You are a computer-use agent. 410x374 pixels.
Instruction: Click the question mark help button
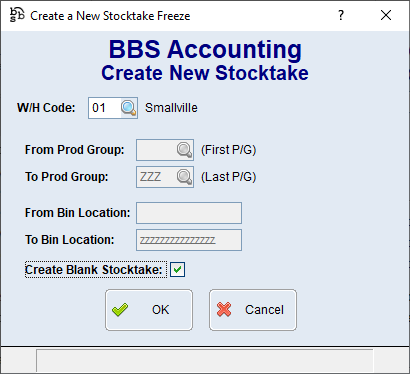(341, 15)
